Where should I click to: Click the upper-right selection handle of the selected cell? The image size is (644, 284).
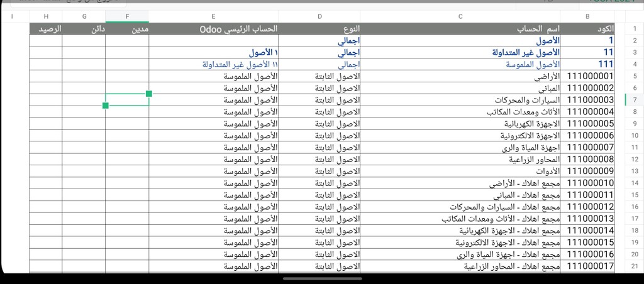point(149,94)
